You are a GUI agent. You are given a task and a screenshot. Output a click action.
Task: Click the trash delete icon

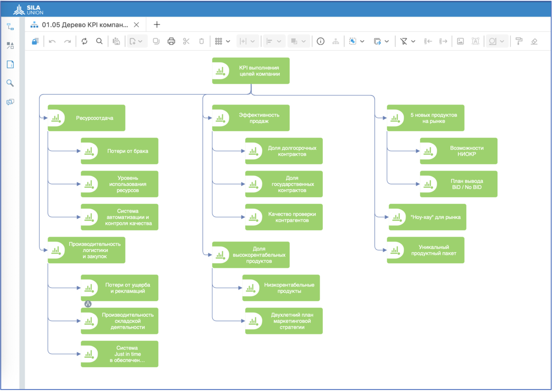tap(201, 41)
